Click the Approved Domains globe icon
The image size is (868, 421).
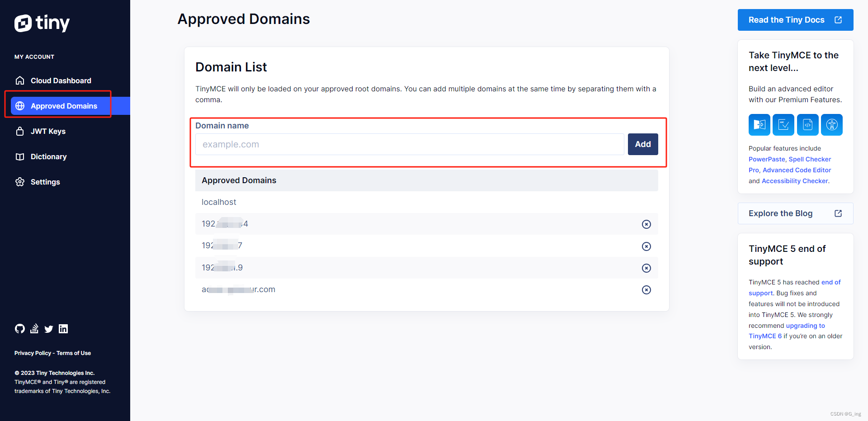(x=20, y=106)
